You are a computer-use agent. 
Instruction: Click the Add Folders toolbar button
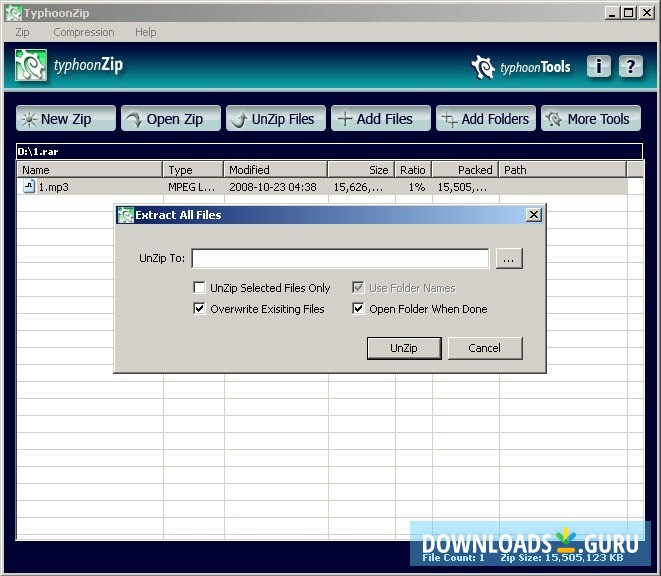(x=486, y=118)
